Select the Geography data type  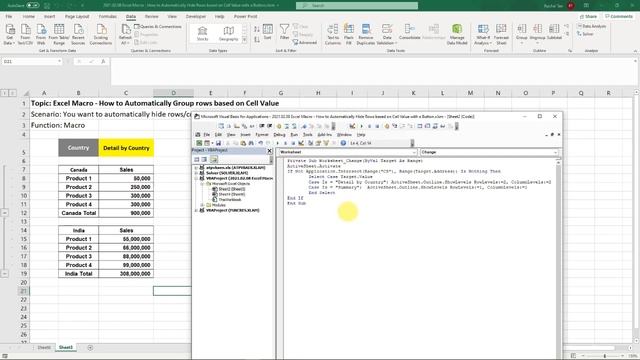pyautogui.click(x=229, y=33)
